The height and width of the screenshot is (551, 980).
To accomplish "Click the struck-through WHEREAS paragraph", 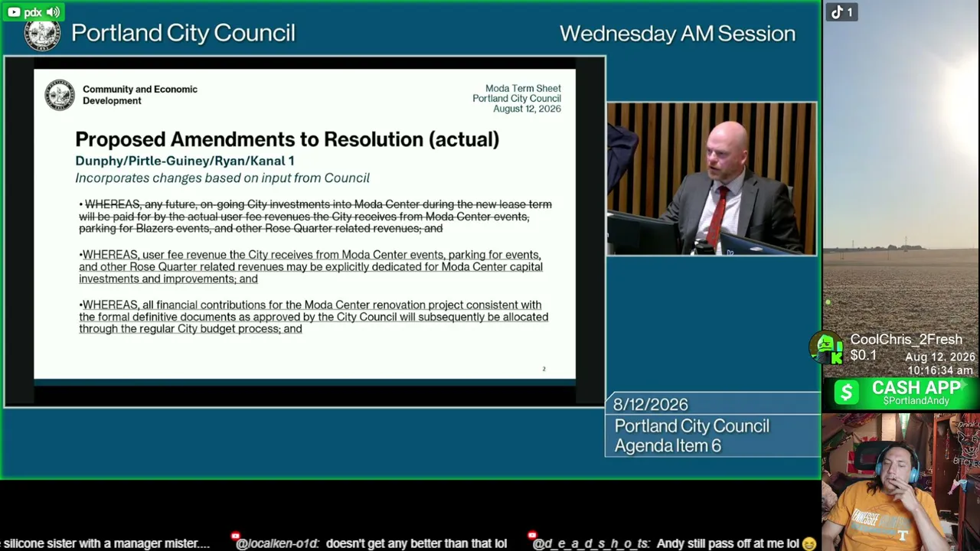I will coord(315,217).
